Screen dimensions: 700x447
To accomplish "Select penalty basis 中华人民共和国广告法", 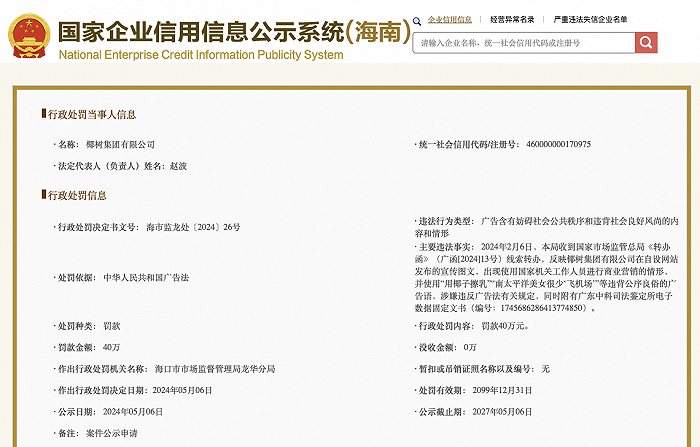I will click(146, 278).
